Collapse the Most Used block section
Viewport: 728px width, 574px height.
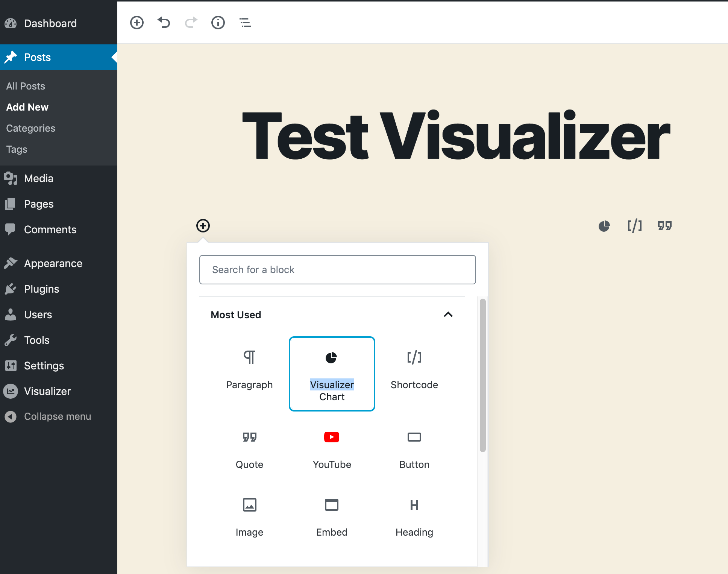[x=448, y=315]
